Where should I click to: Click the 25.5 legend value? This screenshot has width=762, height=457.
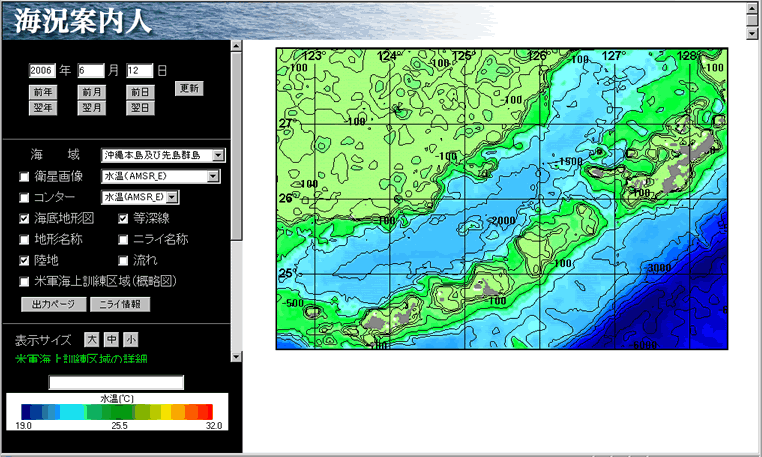[119, 425]
